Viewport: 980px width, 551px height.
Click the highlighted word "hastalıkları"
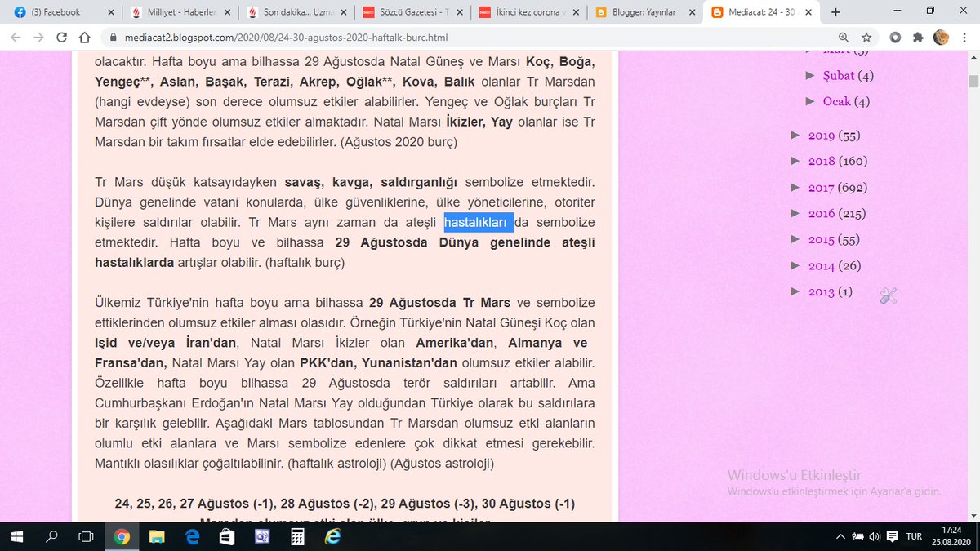click(x=479, y=223)
